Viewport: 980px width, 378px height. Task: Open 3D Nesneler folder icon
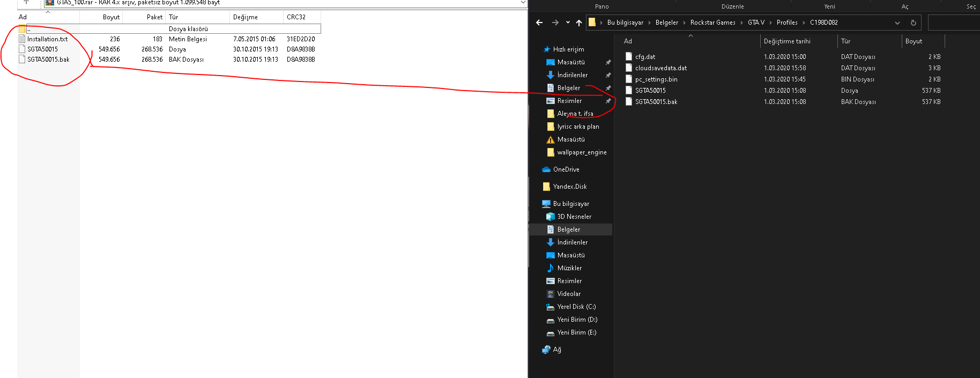point(551,217)
